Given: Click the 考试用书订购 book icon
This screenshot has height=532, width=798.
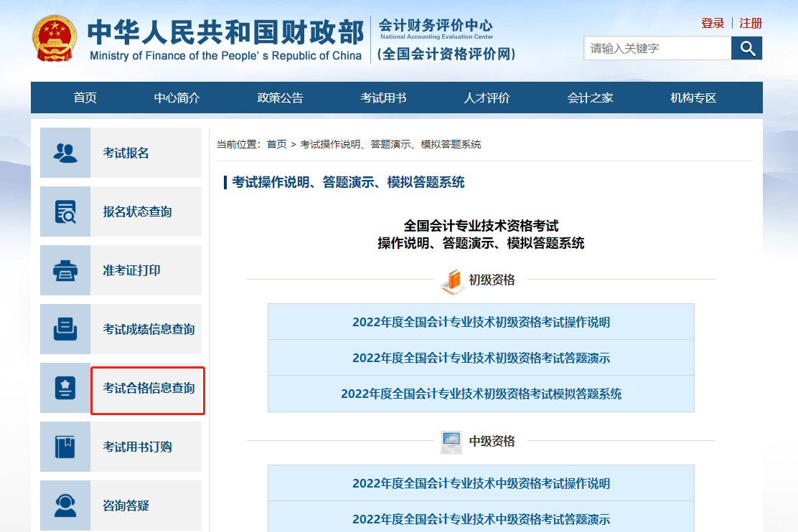Looking at the screenshot, I should click(x=65, y=447).
